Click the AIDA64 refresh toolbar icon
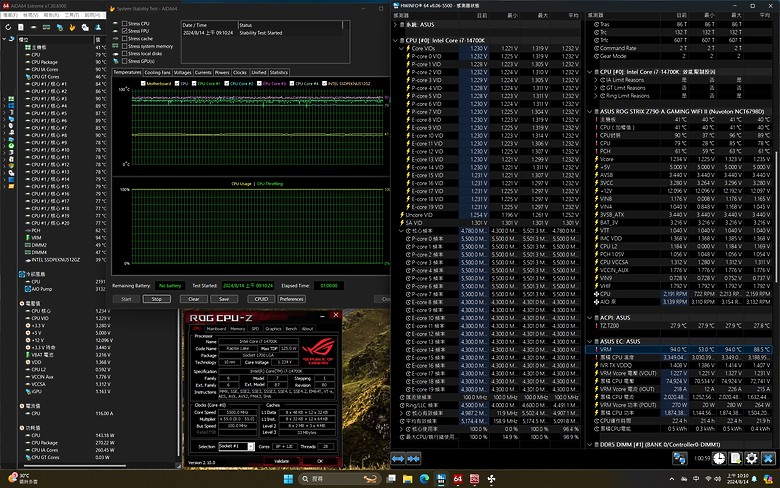780x488 pixels. coord(8,27)
